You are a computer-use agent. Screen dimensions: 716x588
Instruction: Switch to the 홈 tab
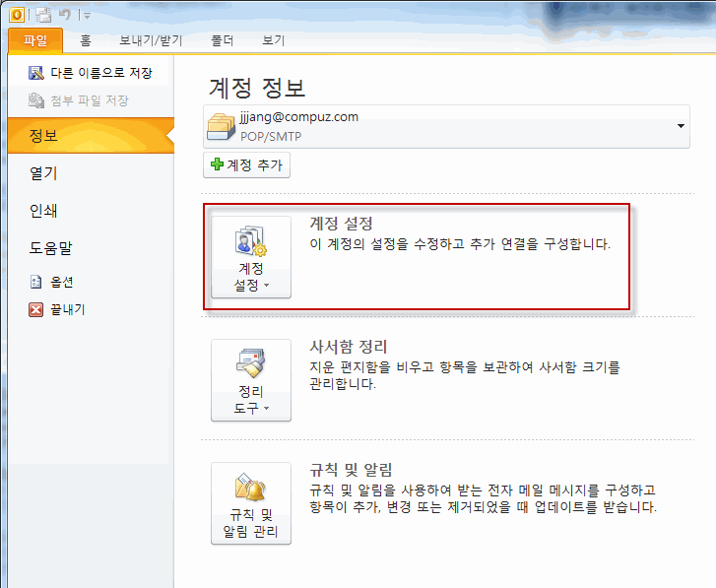pyautogui.click(x=86, y=40)
